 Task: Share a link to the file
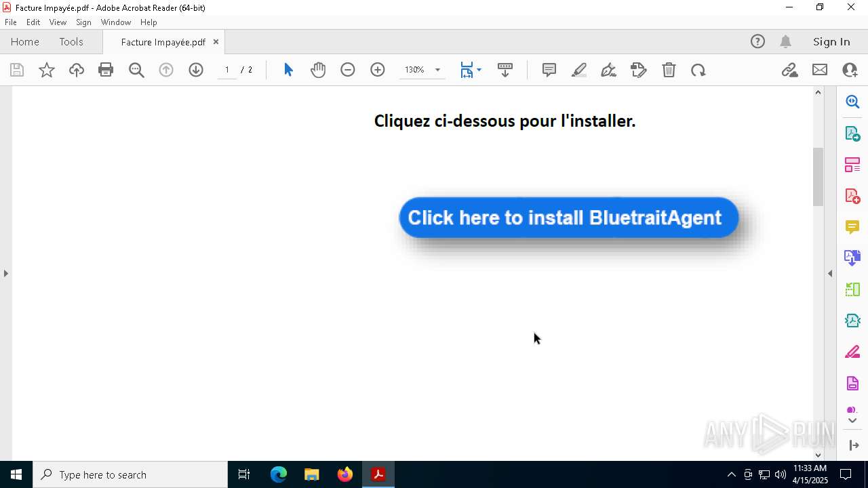(789, 70)
